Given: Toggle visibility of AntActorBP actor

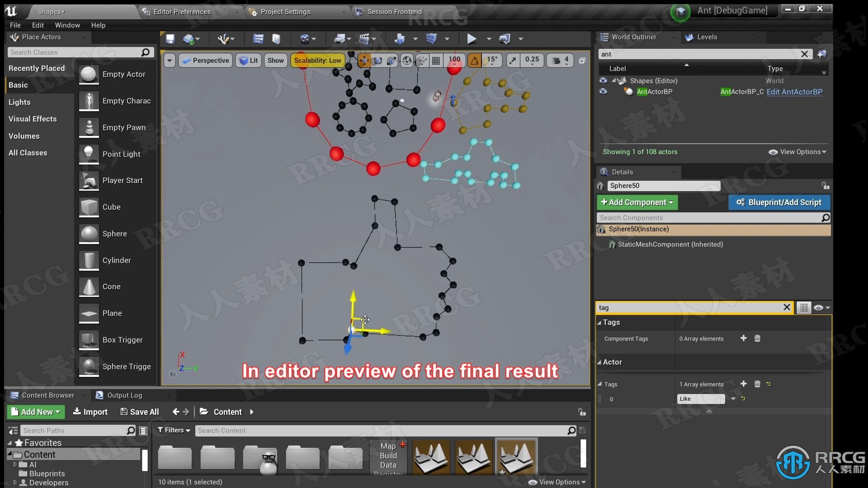Looking at the screenshot, I should [x=603, y=91].
